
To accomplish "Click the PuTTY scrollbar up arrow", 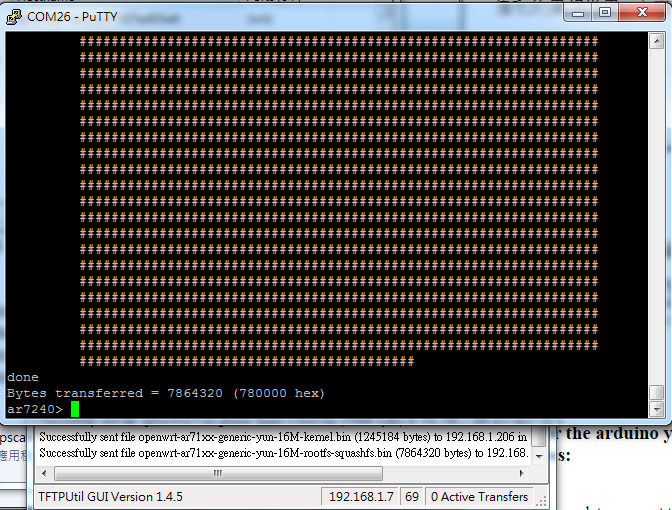I will pos(657,41).
